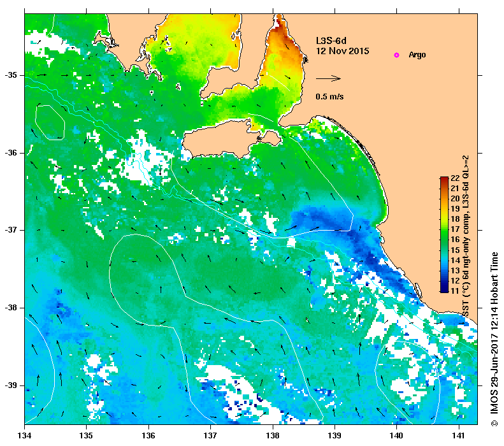
Task: Click the '134' longitude axis label
Action: tap(24, 436)
